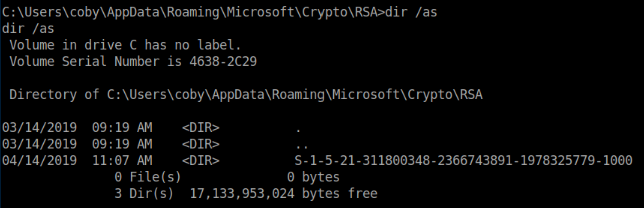Click the echoed "dir /as" on second line
This screenshot has width=644, height=208.
coord(28,29)
